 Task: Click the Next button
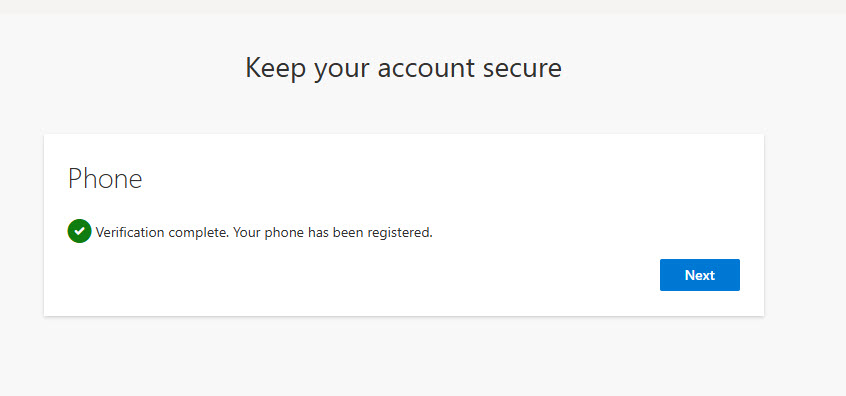pyautogui.click(x=699, y=275)
